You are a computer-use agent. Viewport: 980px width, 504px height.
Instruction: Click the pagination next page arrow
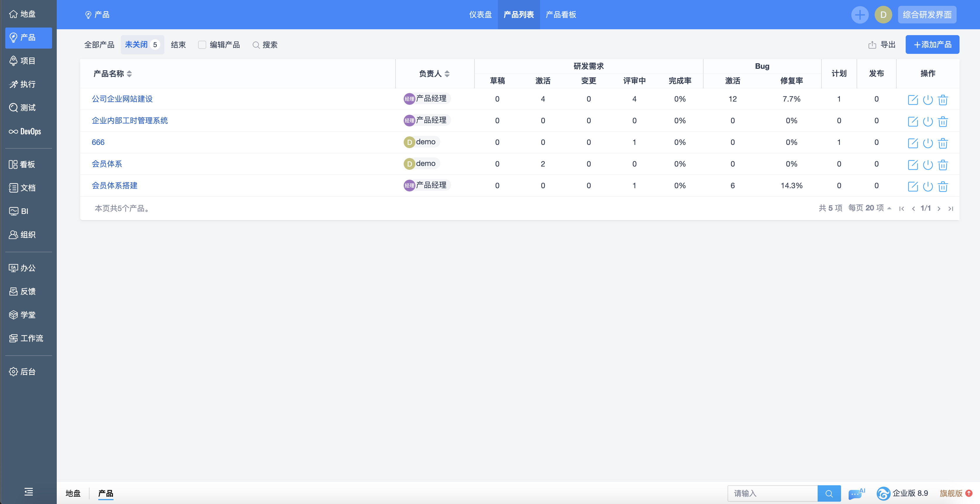940,208
